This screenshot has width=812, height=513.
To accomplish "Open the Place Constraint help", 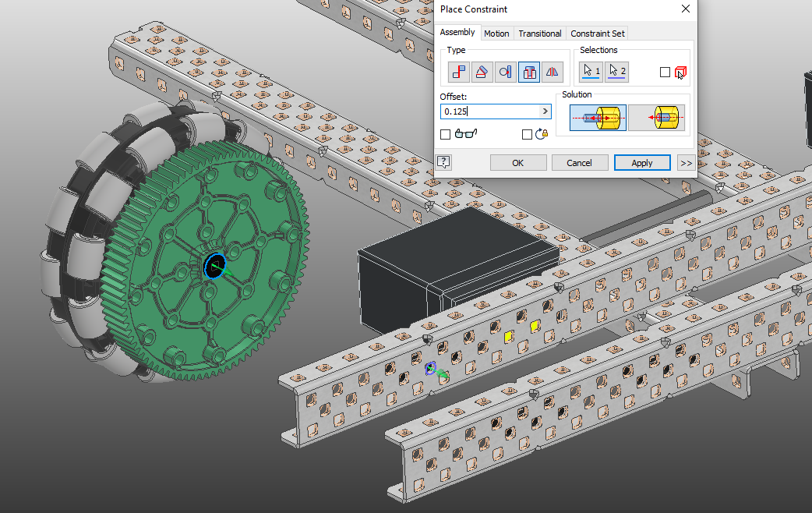I will coord(444,162).
